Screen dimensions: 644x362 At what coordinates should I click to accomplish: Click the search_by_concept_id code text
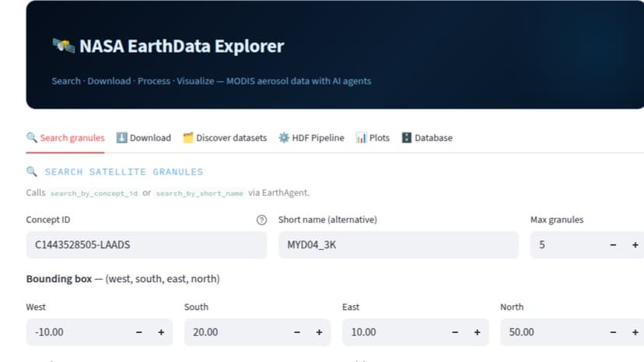click(x=94, y=193)
